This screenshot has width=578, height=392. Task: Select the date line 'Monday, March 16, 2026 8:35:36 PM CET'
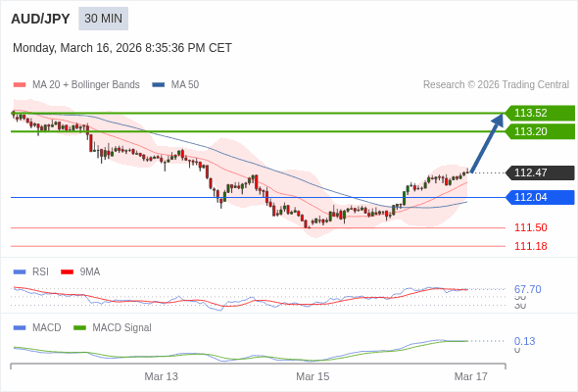[122, 48]
